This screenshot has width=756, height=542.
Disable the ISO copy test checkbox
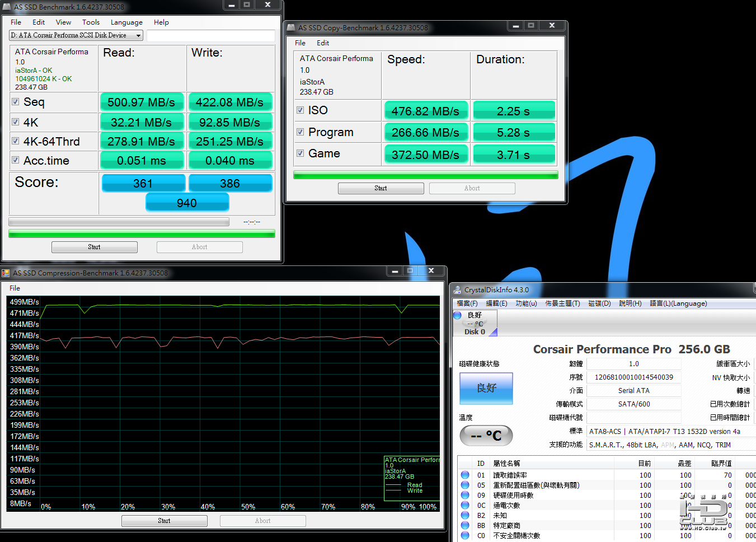pos(300,110)
